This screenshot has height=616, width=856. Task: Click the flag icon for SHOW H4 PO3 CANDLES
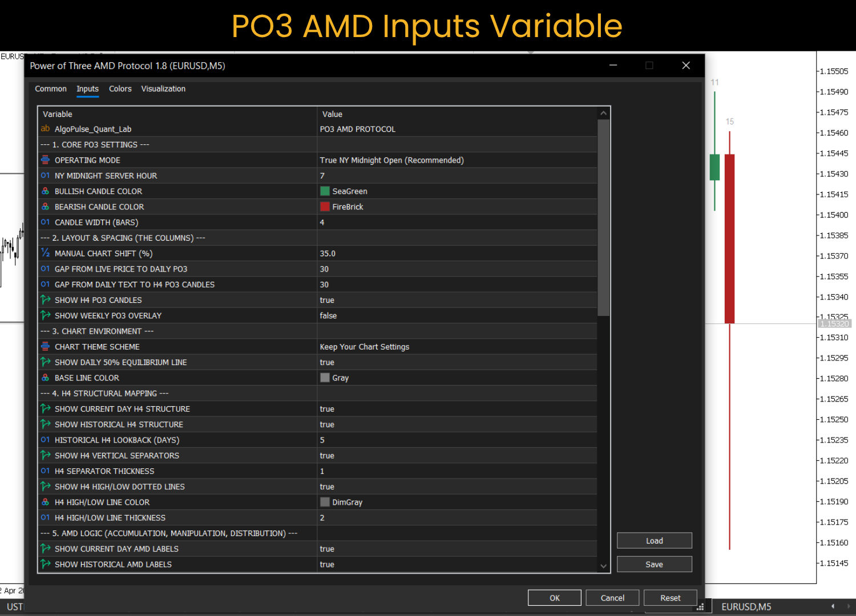coord(45,299)
